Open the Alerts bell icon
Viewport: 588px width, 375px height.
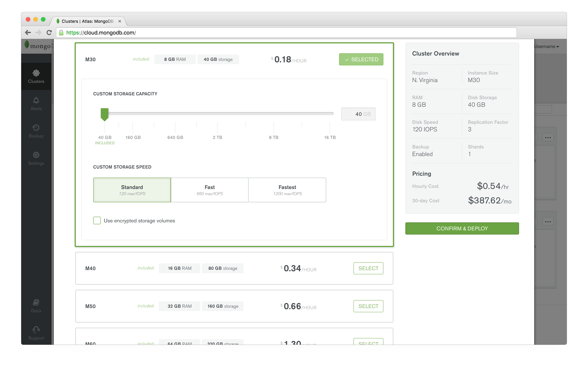point(36,104)
